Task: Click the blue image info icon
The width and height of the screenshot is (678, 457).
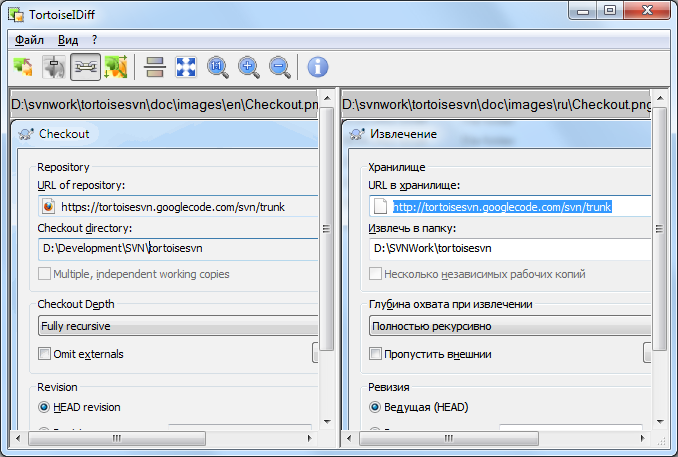Action: click(x=318, y=67)
